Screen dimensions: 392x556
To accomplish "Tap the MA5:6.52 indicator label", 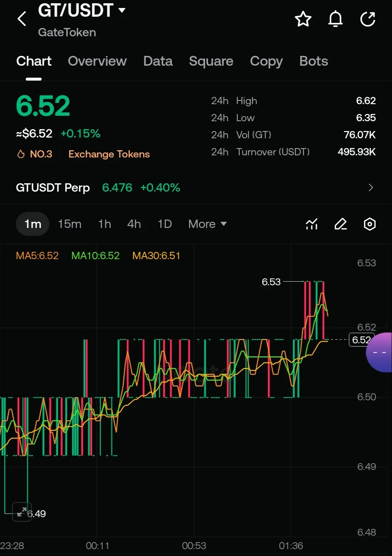I will point(37,256).
